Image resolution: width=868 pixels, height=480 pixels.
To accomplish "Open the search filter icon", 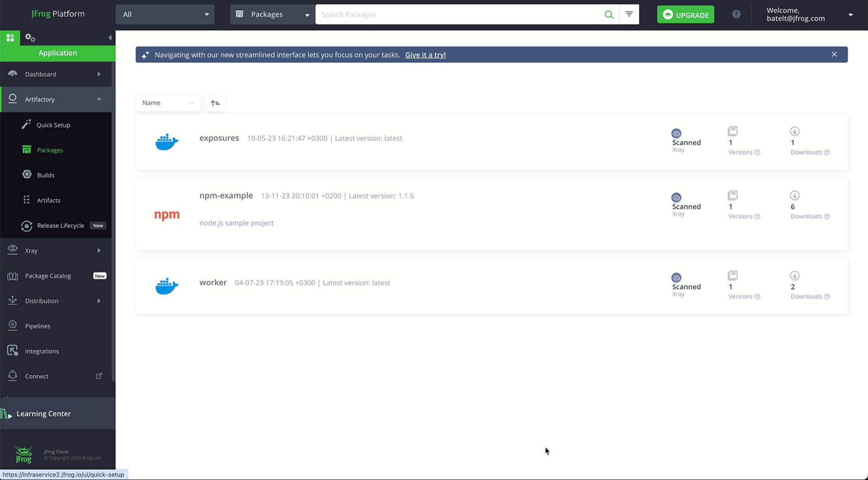I will pyautogui.click(x=629, y=14).
